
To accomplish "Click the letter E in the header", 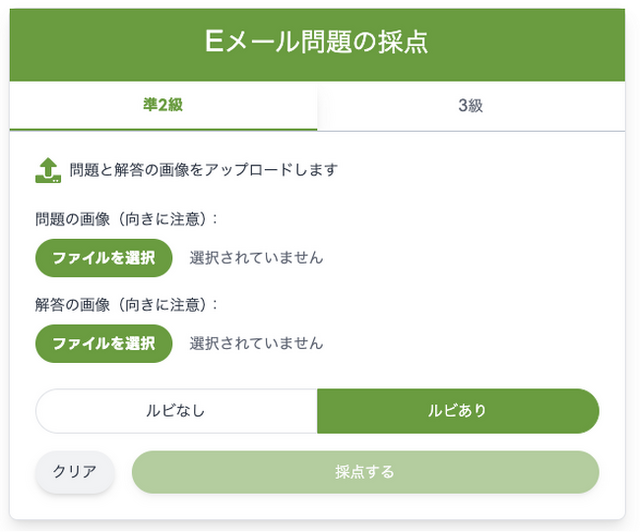I will click(212, 42).
